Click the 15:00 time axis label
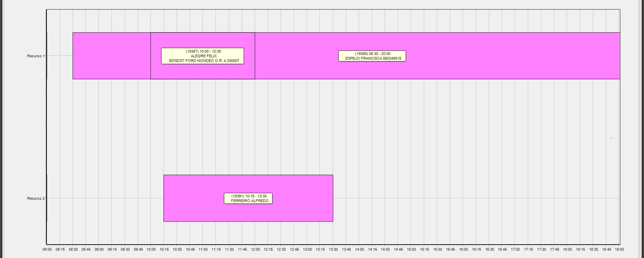 pos(411,249)
